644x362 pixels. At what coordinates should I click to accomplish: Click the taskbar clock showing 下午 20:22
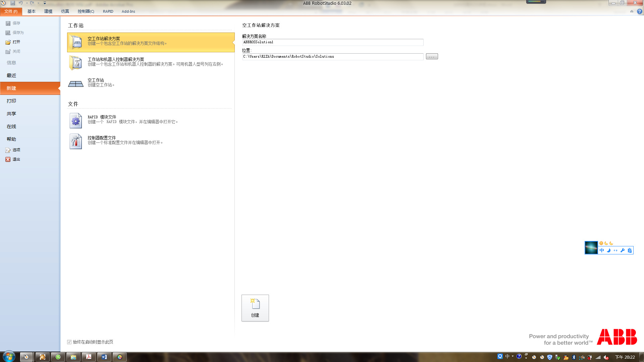625,357
